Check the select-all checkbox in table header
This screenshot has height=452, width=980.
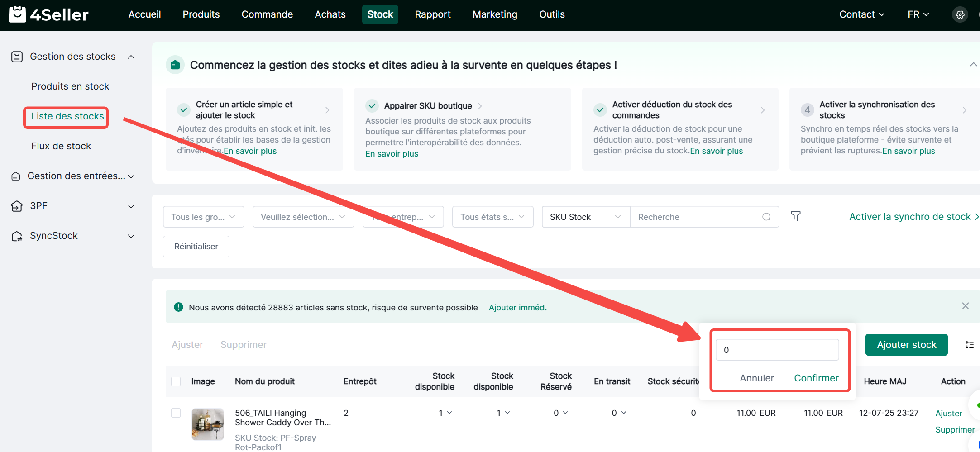pyautogui.click(x=176, y=381)
